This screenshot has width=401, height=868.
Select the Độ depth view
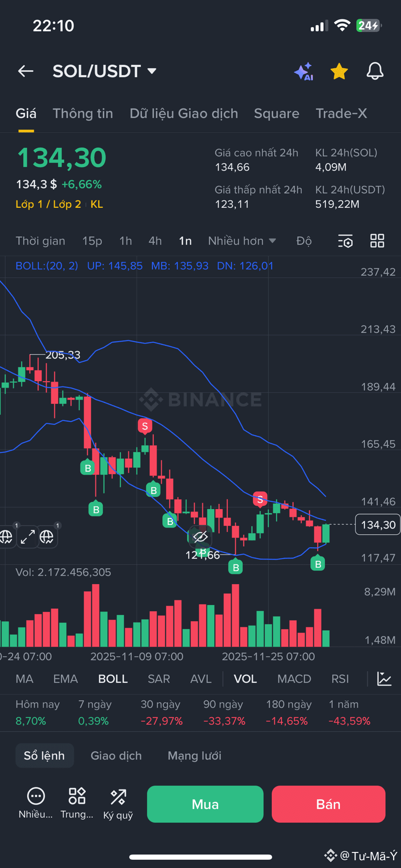pyautogui.click(x=304, y=241)
